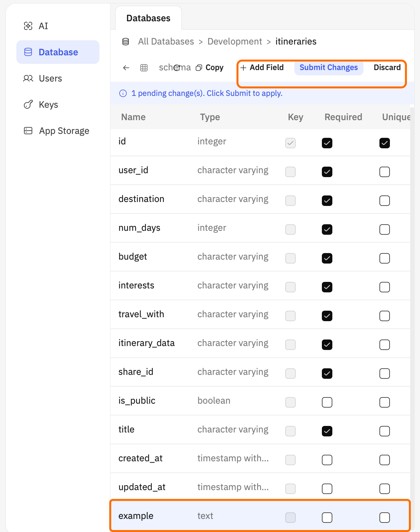The width and height of the screenshot is (420, 532).
Task: Toggle Key checkbox for example row
Action: (x=290, y=518)
